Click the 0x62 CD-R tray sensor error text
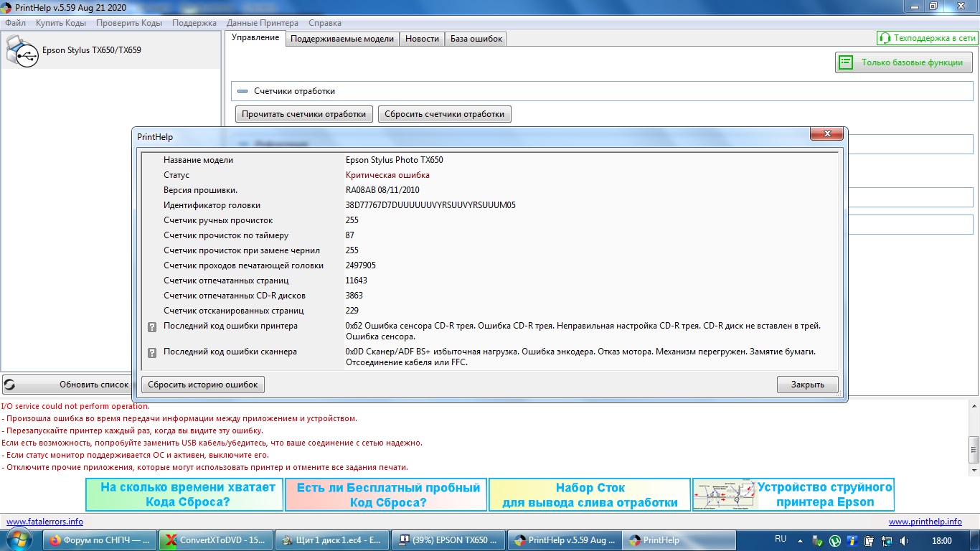 (x=583, y=331)
